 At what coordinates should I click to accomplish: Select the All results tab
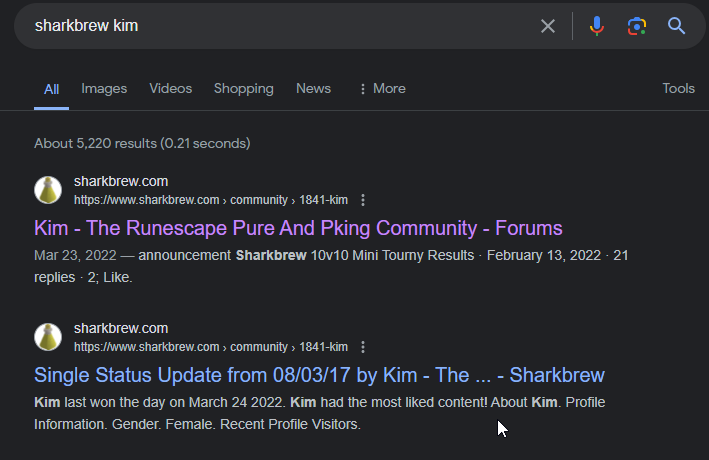[52, 89]
